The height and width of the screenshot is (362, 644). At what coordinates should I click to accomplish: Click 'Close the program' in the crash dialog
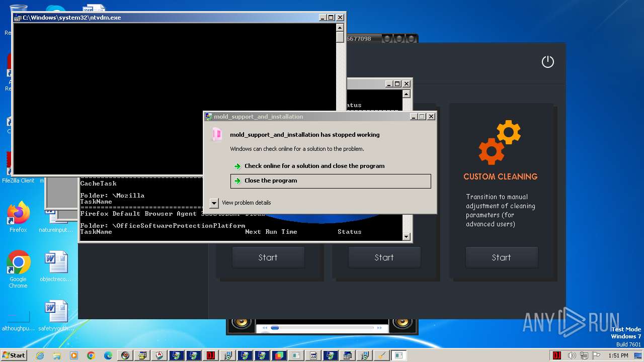coord(331,181)
